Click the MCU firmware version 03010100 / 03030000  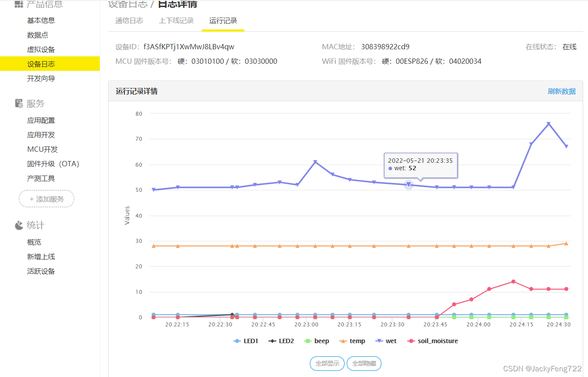[227, 61]
